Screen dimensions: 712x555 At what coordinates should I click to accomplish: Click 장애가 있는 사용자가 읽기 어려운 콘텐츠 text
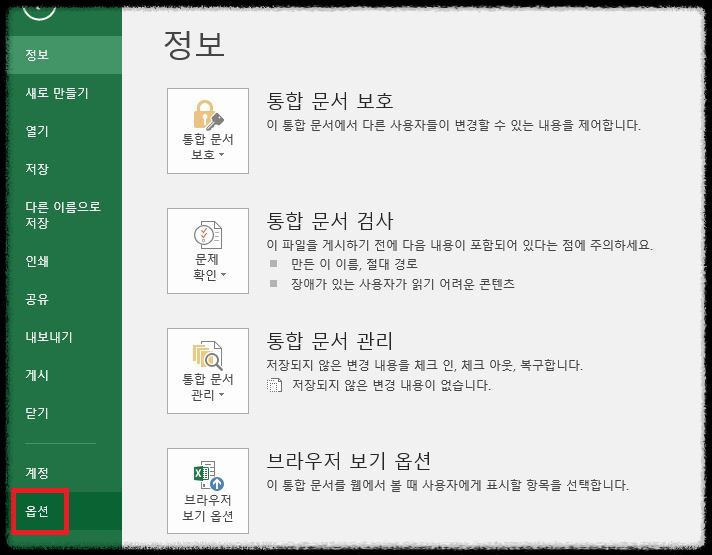(403, 284)
